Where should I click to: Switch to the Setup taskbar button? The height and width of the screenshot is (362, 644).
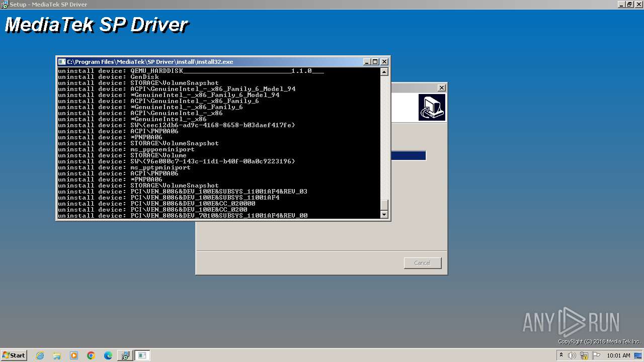tap(125, 355)
